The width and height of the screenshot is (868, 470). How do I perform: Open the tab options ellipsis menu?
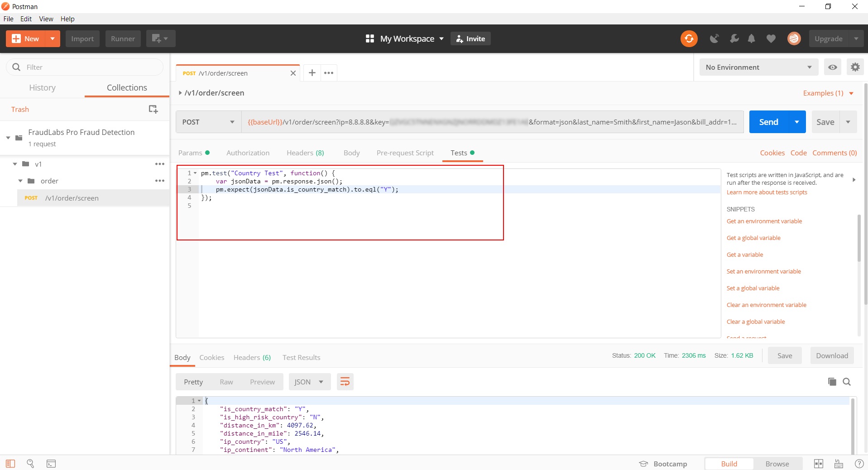pyautogui.click(x=329, y=73)
